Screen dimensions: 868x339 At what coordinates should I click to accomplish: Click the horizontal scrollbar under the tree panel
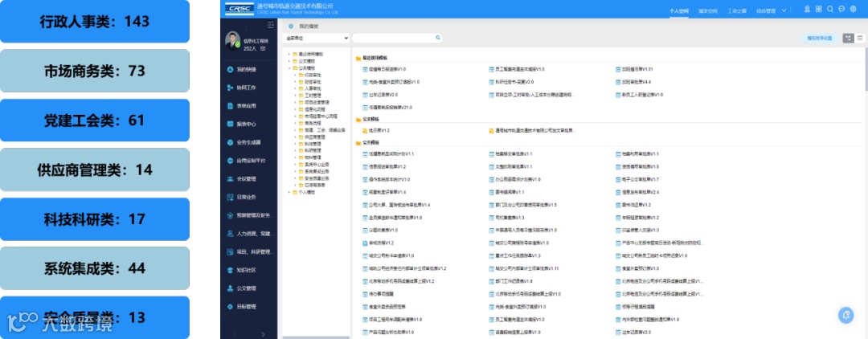[x=316, y=337]
